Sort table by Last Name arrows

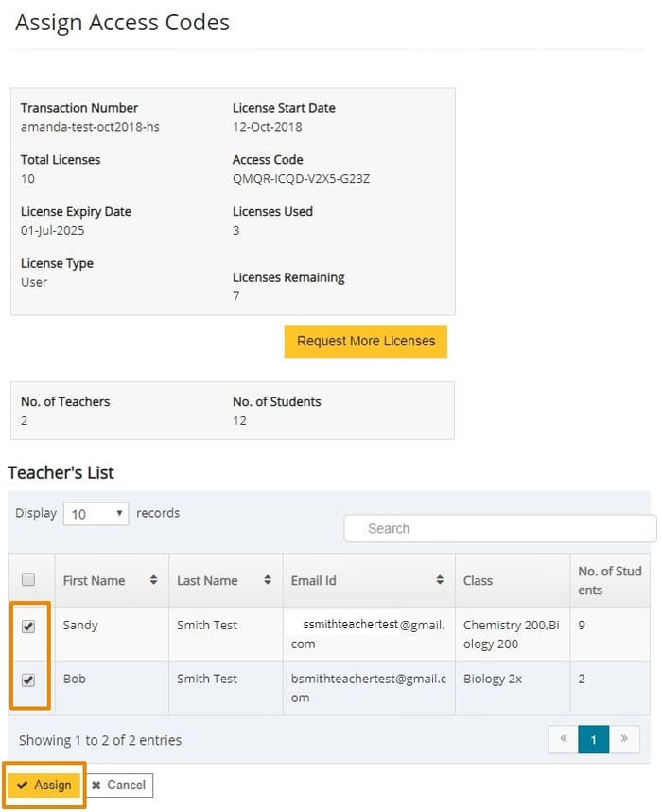point(268,580)
